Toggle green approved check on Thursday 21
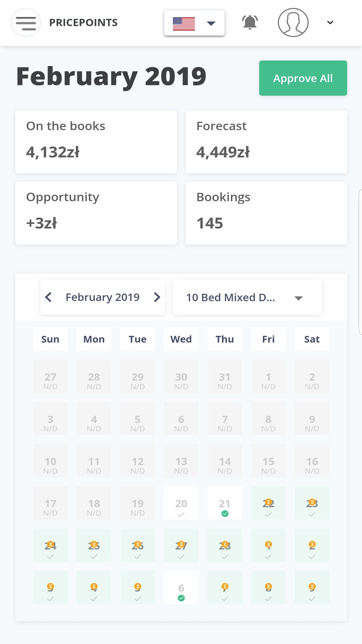Screen dimensions: 362x644 point(225,514)
